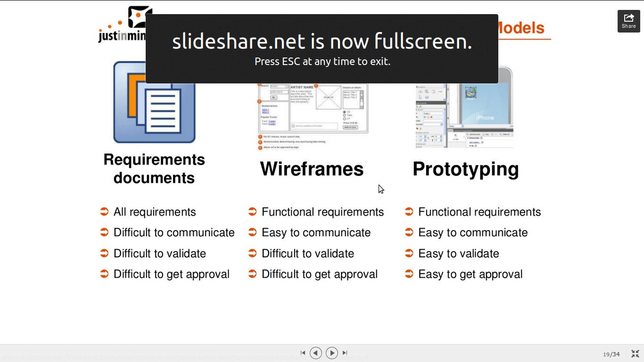Viewport: 644px width, 362px height.
Task: Click the fullscreen notification banner
Action: pos(322,49)
